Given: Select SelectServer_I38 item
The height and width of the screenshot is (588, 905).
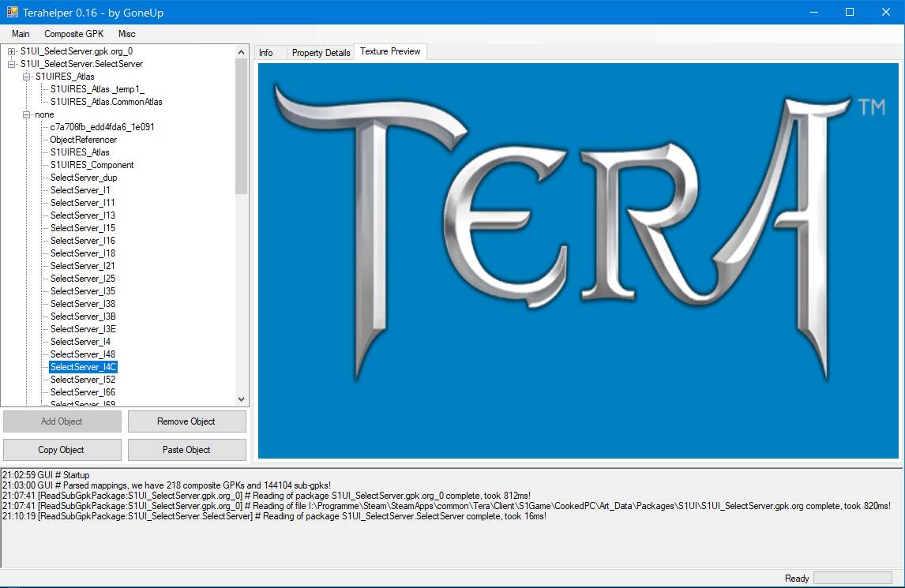Looking at the screenshot, I should pyautogui.click(x=83, y=304).
